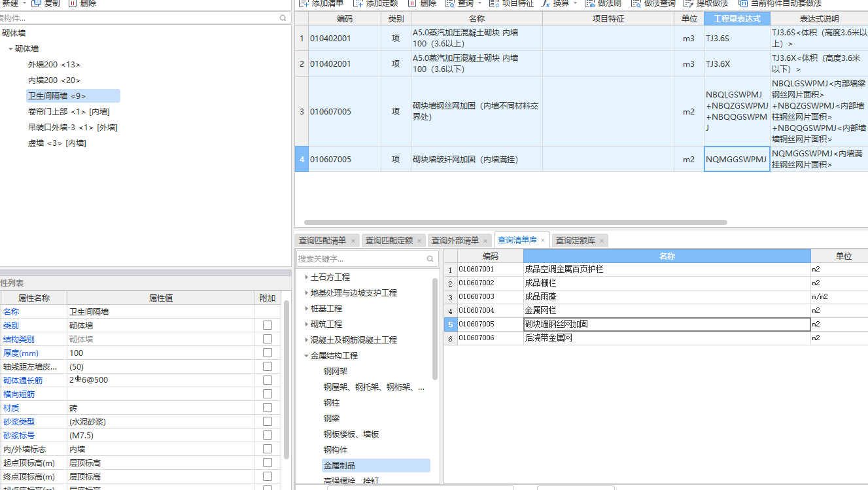Expand 地基处理与边坡支护工程 category
Screen dimensions: 868x490
tap(306, 293)
